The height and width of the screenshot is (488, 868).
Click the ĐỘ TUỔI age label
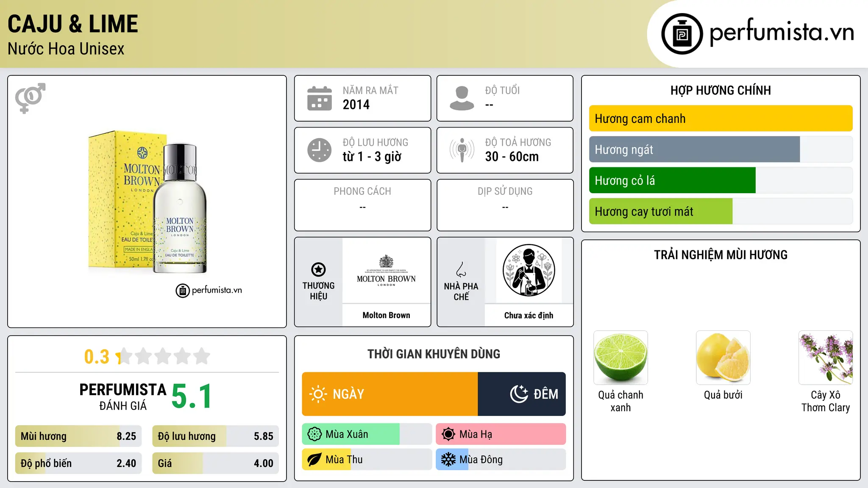tap(502, 90)
